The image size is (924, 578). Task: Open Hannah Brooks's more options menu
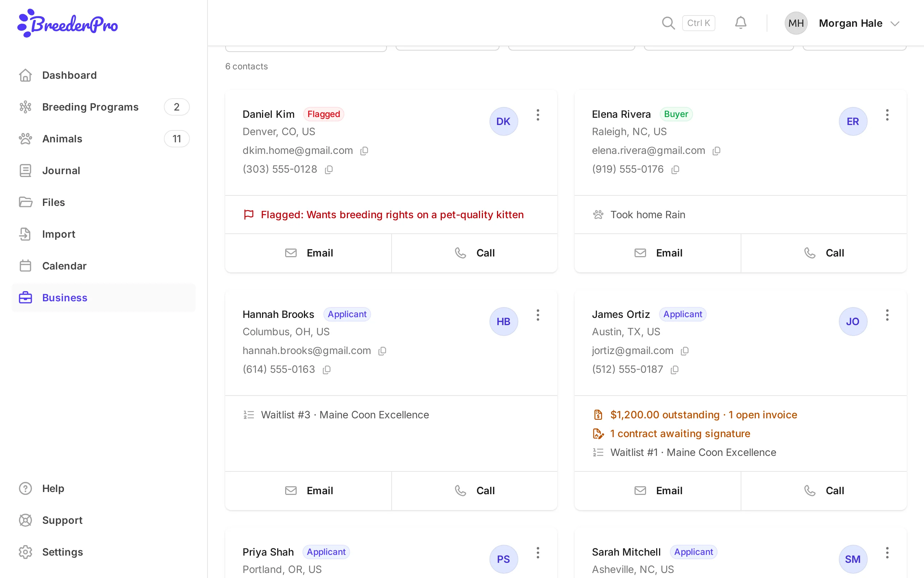(x=537, y=315)
